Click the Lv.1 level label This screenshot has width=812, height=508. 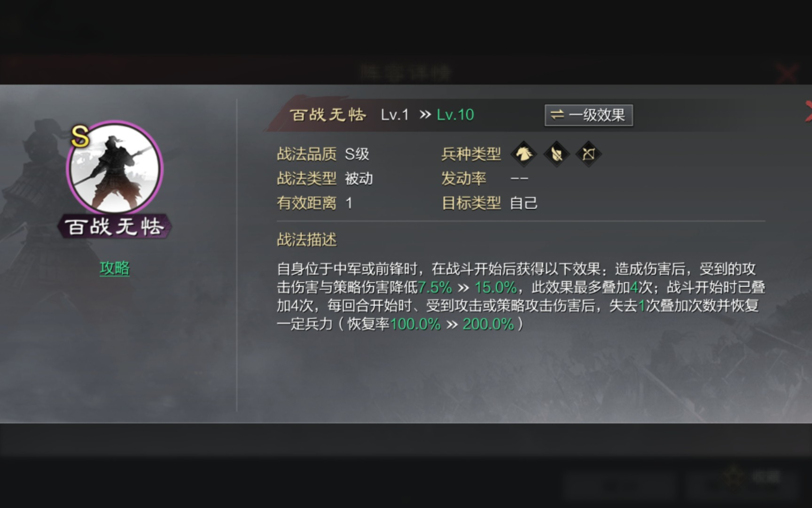pyautogui.click(x=395, y=115)
